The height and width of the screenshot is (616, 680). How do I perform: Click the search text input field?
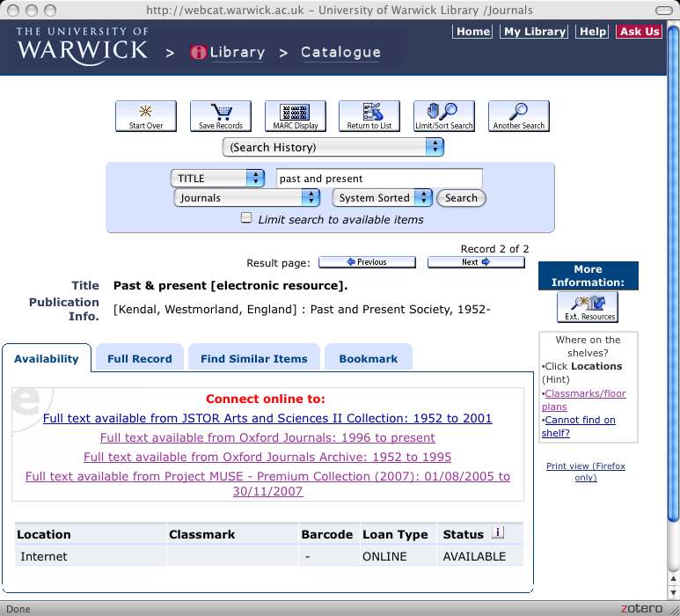[x=378, y=179]
